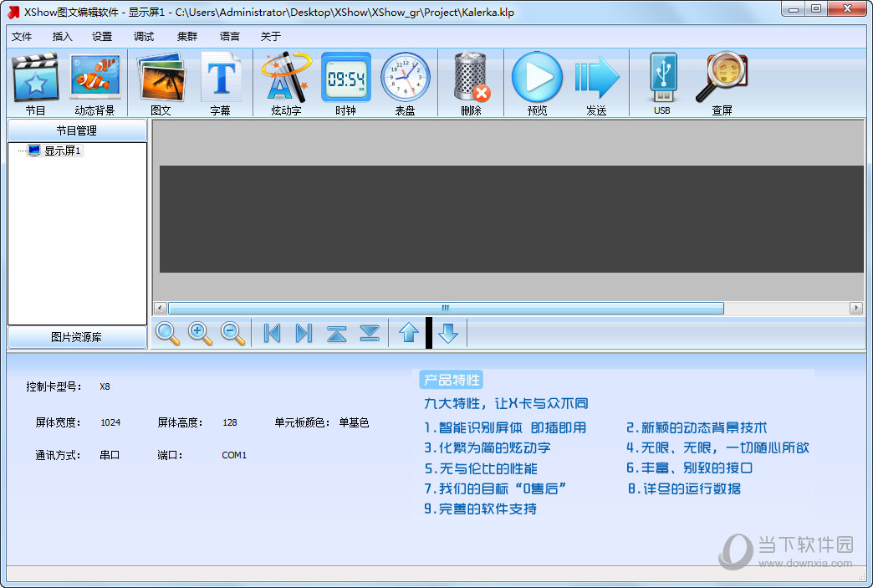Image resolution: width=873 pixels, height=588 pixels.
Task: Click feature text 2.新颖的动态背景技术
Action: coord(697,427)
